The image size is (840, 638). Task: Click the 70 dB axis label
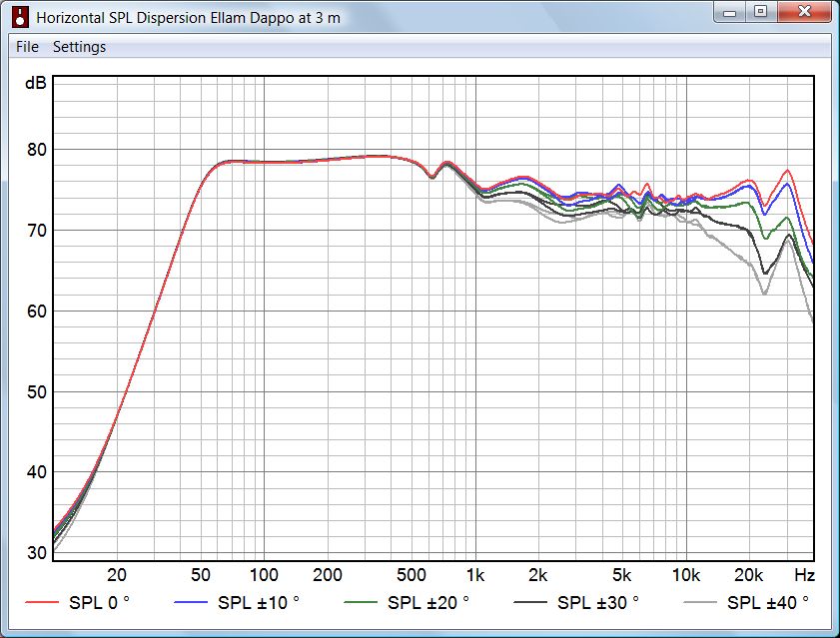[37, 231]
